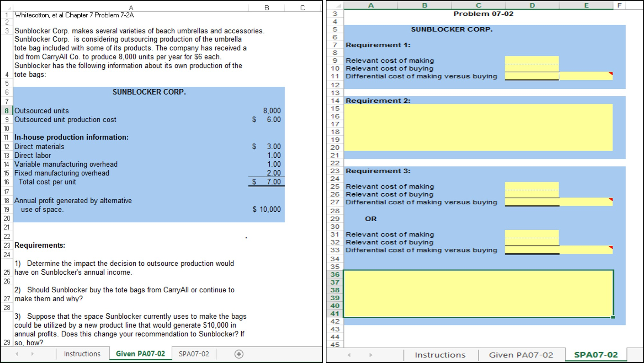The height and width of the screenshot is (363, 644).
Task: Click the 'Direct labor' label cell
Action: click(32, 155)
